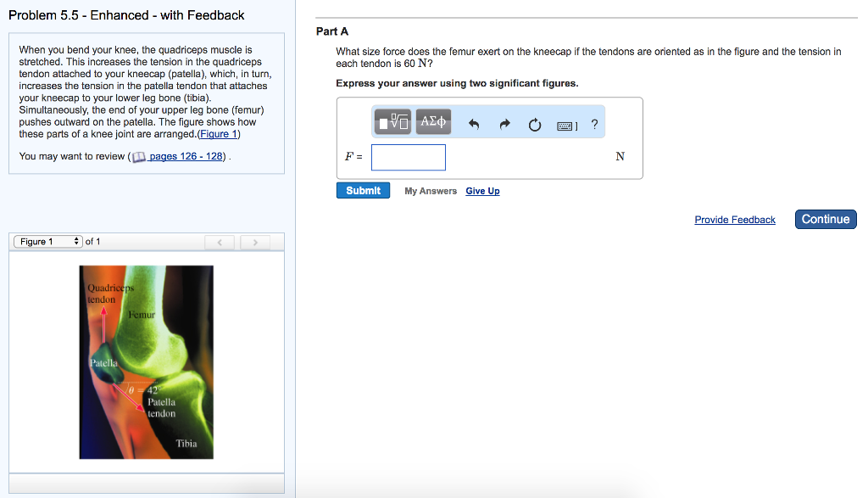Click the reset circular arrow icon
This screenshot has width=868, height=498.
[535, 126]
